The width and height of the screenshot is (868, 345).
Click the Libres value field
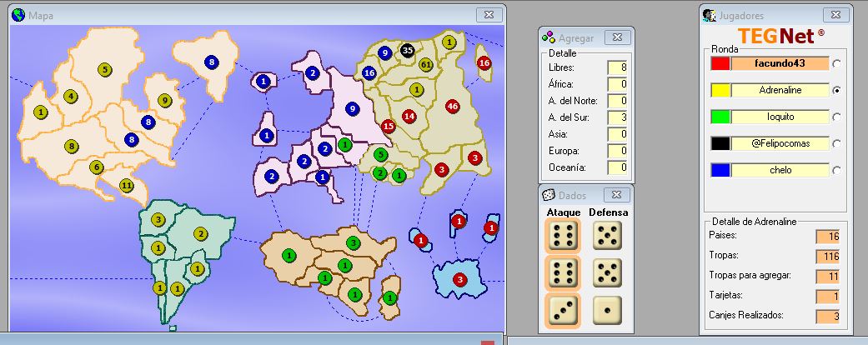pyautogui.click(x=617, y=67)
